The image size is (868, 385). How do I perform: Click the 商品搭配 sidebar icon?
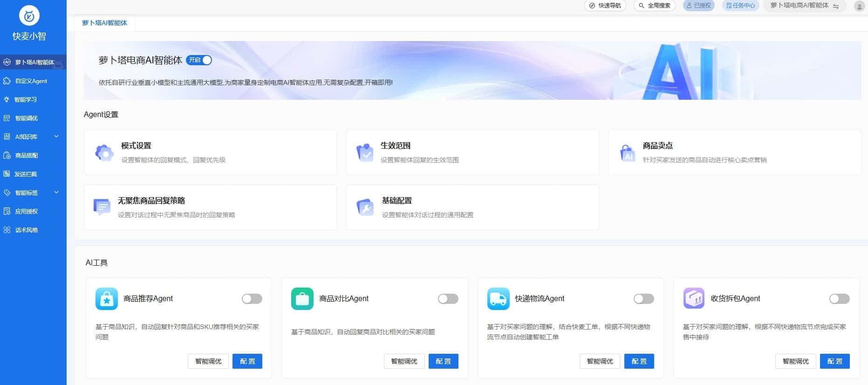point(7,155)
